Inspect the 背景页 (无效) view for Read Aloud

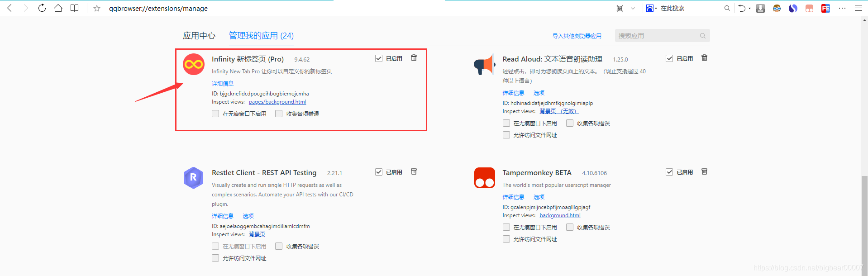coord(559,111)
